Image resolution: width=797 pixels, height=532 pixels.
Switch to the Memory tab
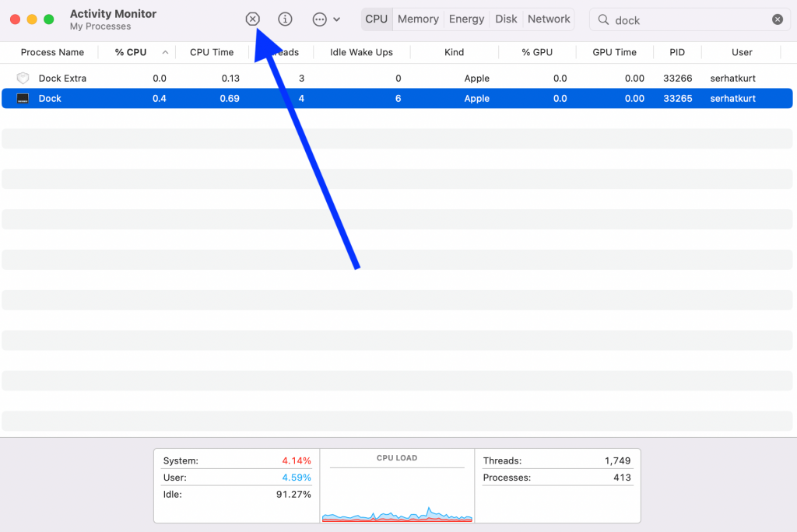pos(418,19)
